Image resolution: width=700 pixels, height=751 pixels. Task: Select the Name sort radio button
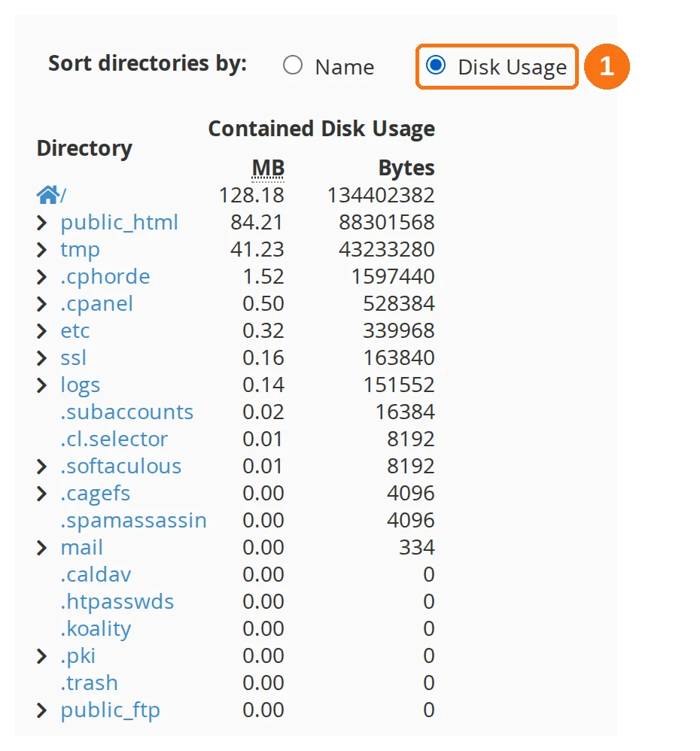click(292, 65)
